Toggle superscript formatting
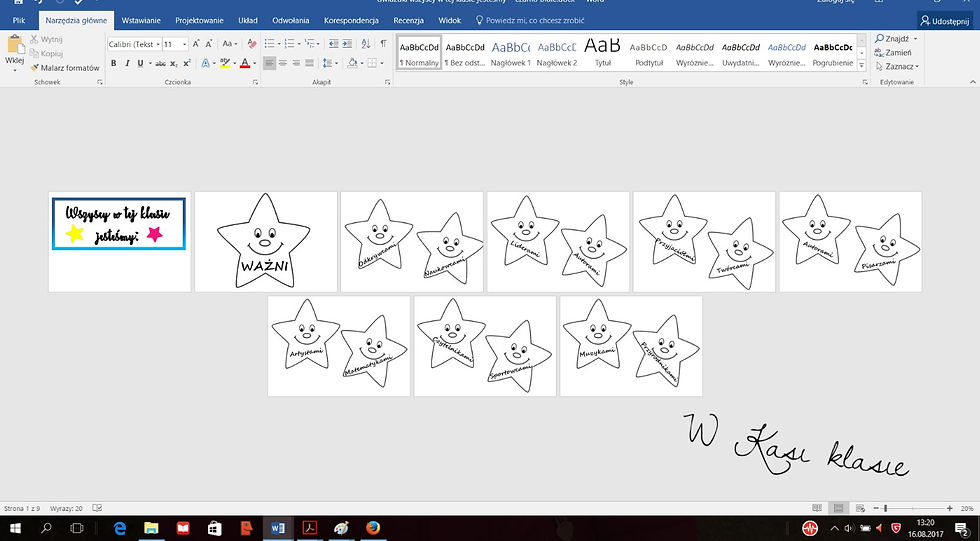The width and height of the screenshot is (980, 541). coord(187,63)
